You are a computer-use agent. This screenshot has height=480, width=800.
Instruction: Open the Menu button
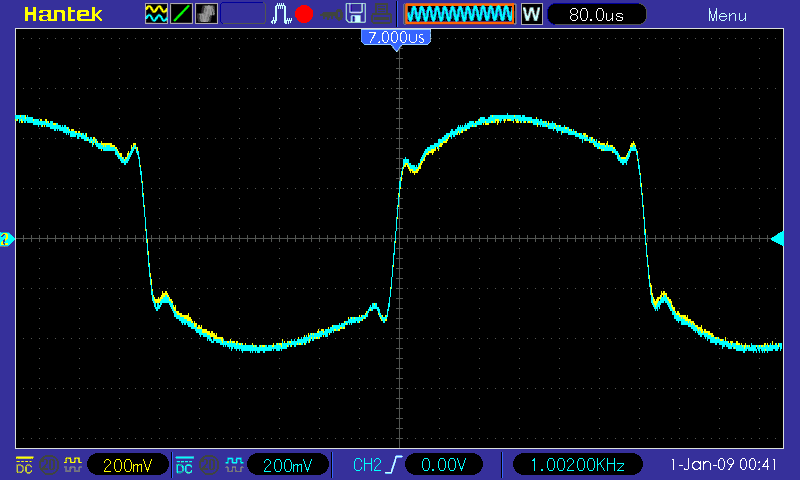click(727, 15)
